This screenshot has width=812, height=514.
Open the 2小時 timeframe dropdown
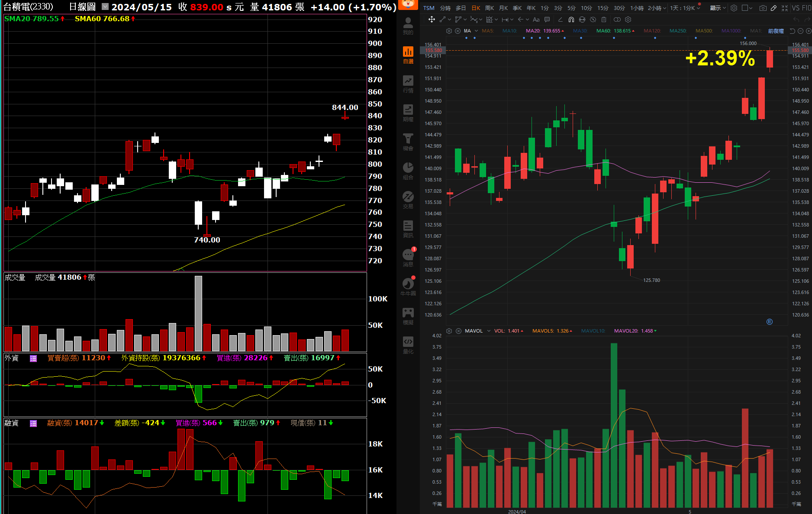pyautogui.click(x=657, y=8)
